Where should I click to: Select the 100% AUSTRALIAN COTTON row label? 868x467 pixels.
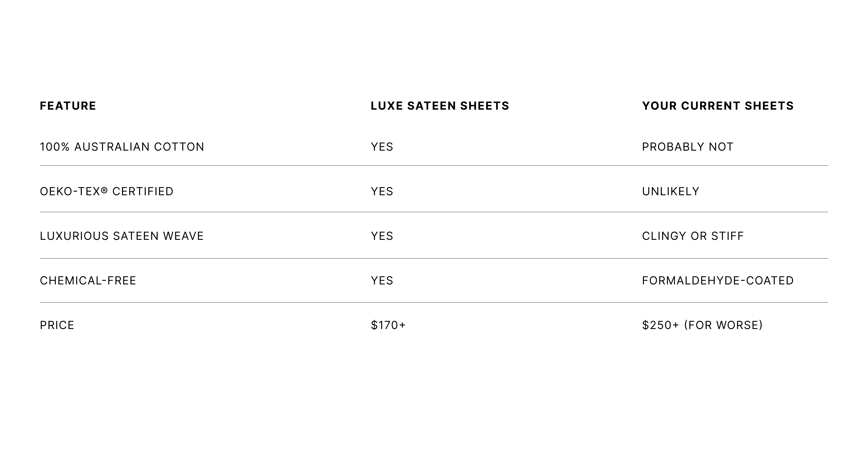pos(122,147)
